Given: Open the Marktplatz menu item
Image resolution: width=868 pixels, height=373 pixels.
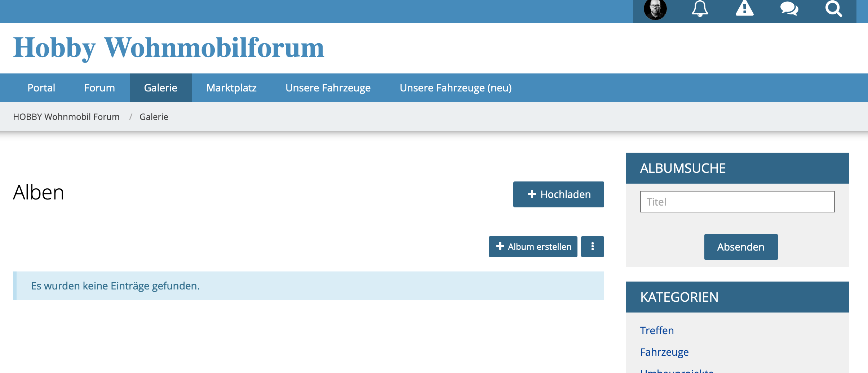Looking at the screenshot, I should point(231,88).
